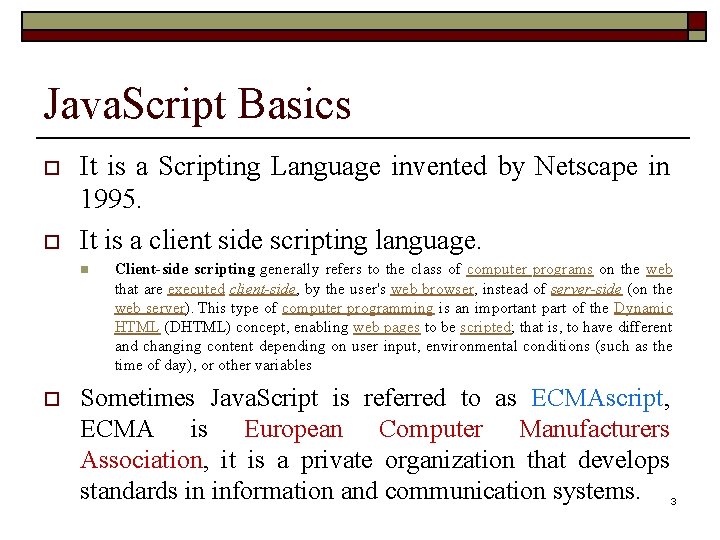720x540 pixels.
Task: Click the 'web browser' hyperlink
Action: 432,289
